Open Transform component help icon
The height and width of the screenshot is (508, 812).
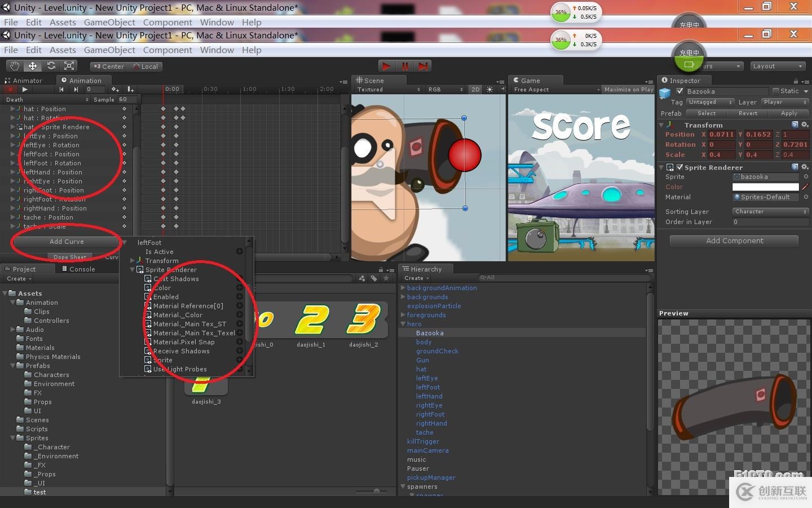pyautogui.click(x=795, y=125)
